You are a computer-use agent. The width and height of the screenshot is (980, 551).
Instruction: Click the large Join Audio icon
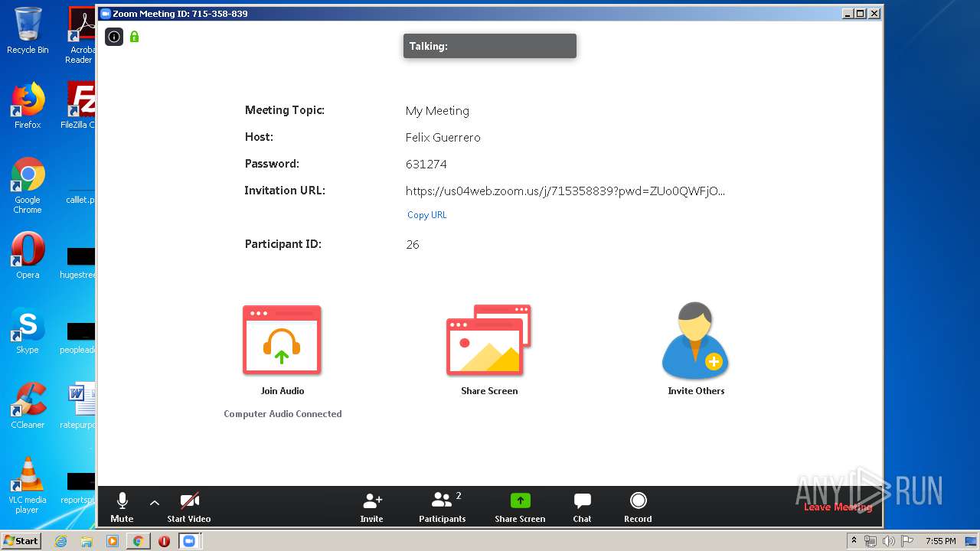point(282,341)
